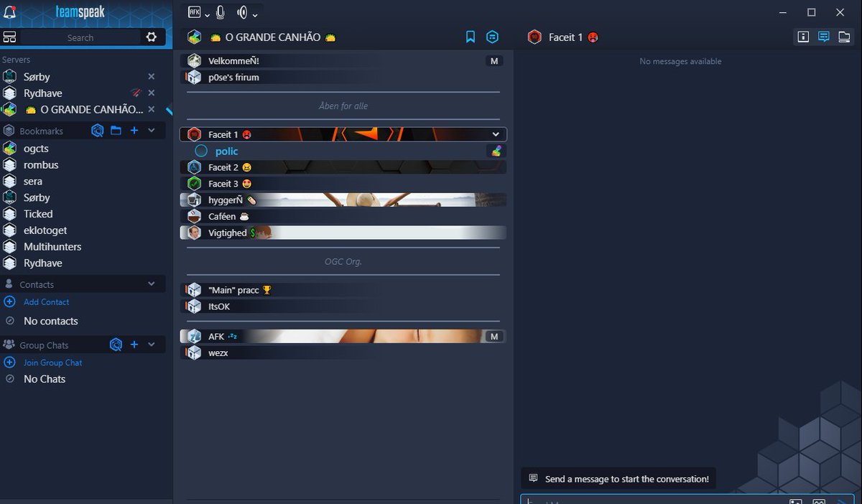Click the Search field in the sidebar

(80, 37)
